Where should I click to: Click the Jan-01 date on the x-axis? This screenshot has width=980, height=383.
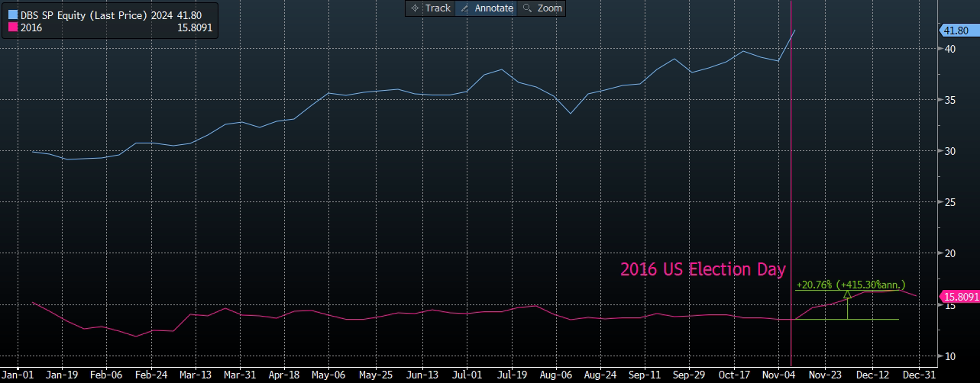pos(18,375)
